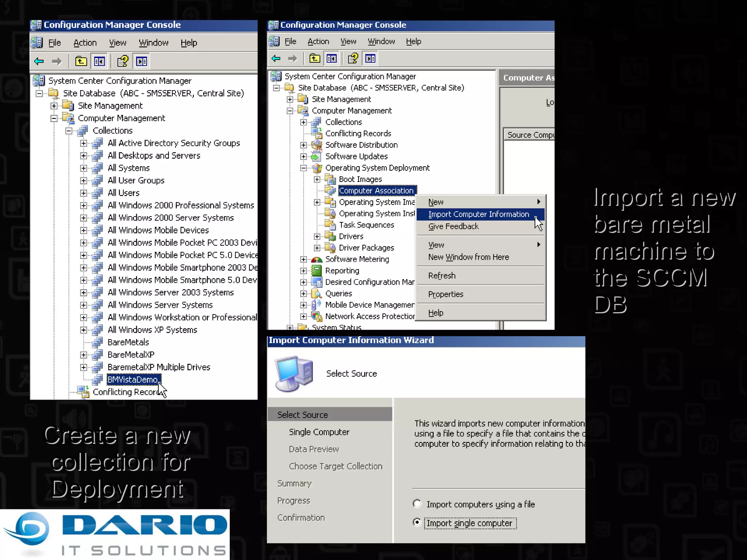Click the Software Updates icon
Screen dimensions: 747x560
(316, 156)
